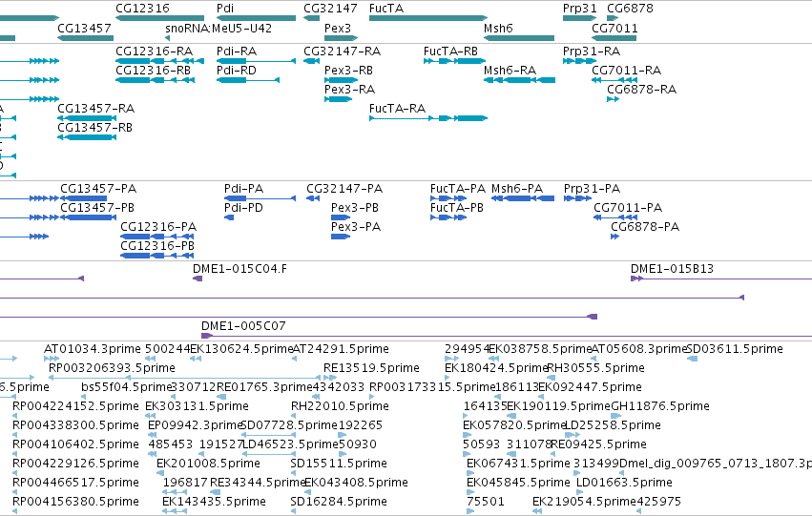Select the RE09425.5prime EST label
Image resolution: width=812 pixels, height=516 pixels.
598,444
